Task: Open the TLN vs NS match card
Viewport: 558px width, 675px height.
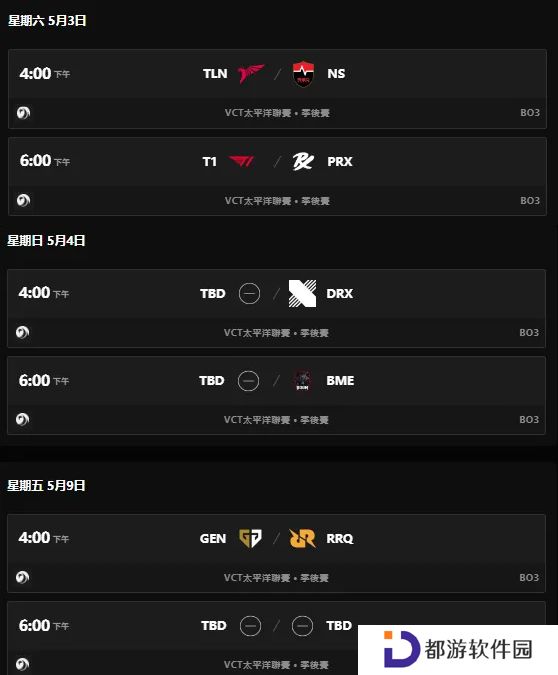Action: pyautogui.click(x=277, y=89)
